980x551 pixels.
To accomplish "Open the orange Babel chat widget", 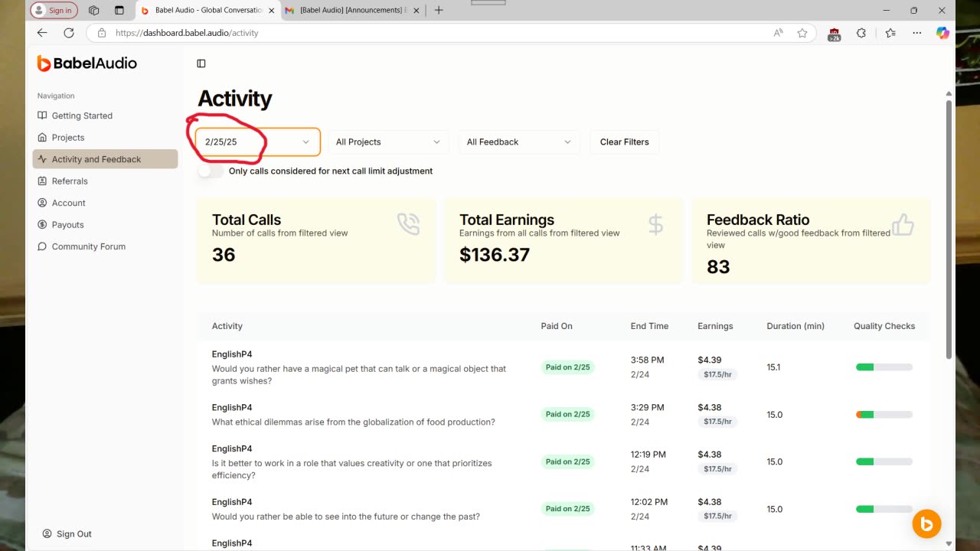I will tap(926, 524).
